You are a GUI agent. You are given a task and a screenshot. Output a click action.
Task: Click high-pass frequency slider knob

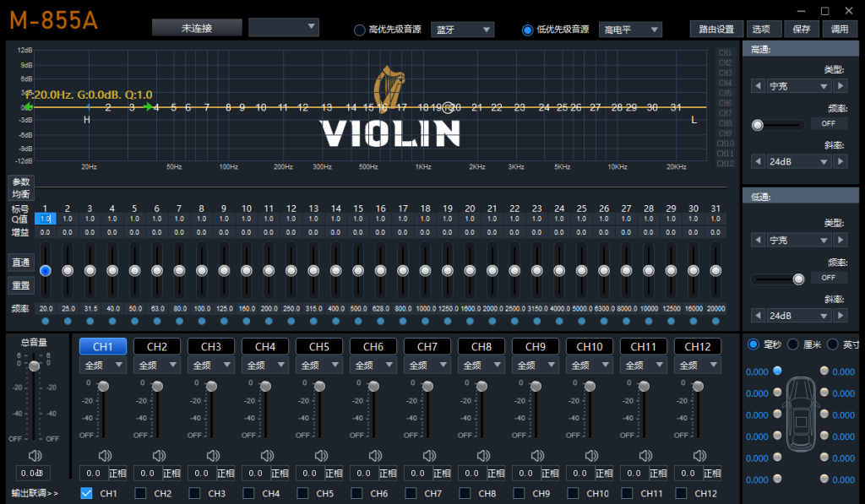[758, 125]
